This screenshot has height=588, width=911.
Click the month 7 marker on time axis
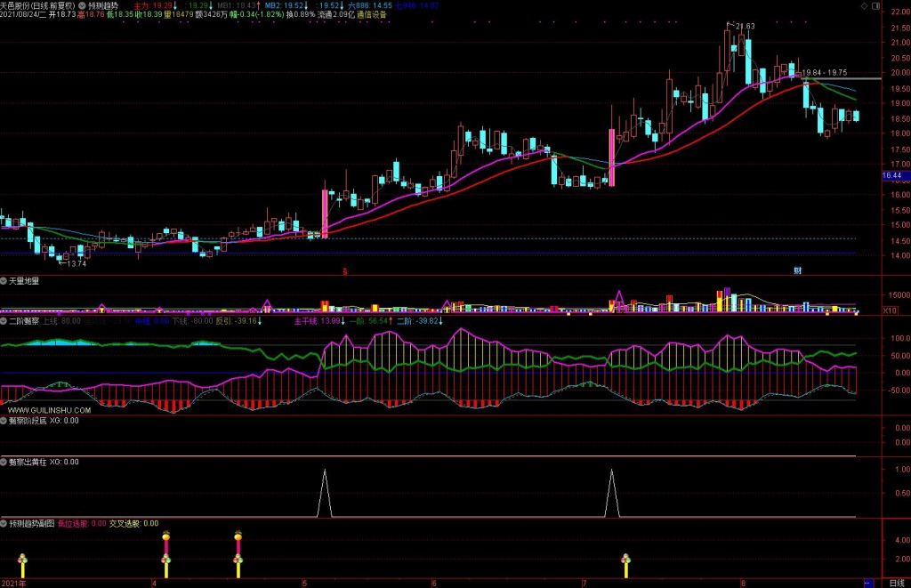(x=584, y=584)
